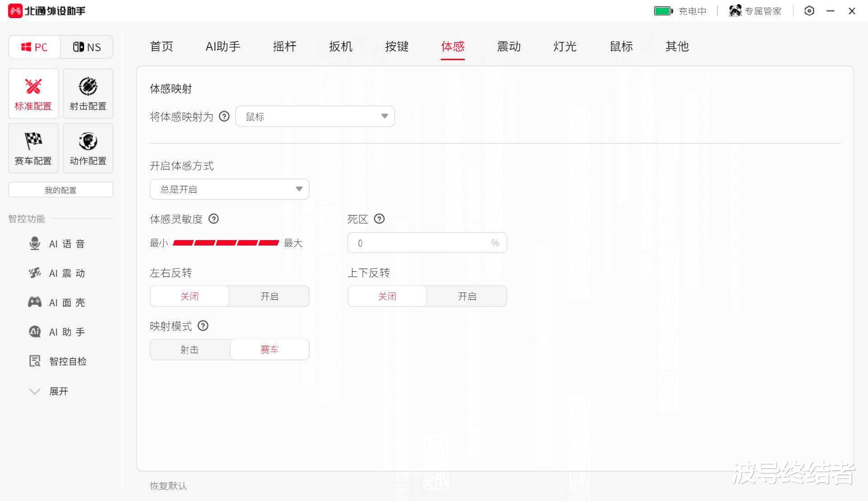Expand the 展开 chevron in the sidebar

tap(35, 391)
